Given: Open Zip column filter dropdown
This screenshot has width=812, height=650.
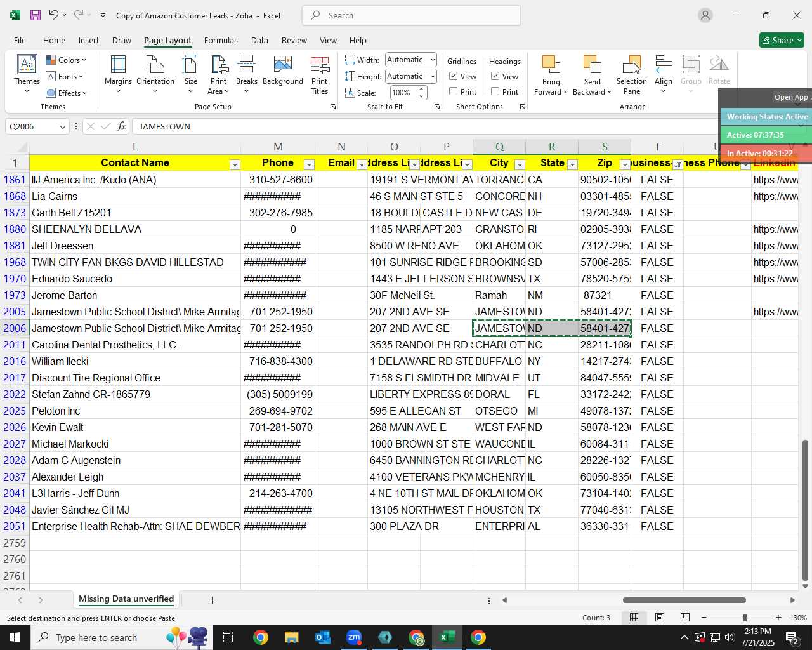Looking at the screenshot, I should [x=625, y=164].
